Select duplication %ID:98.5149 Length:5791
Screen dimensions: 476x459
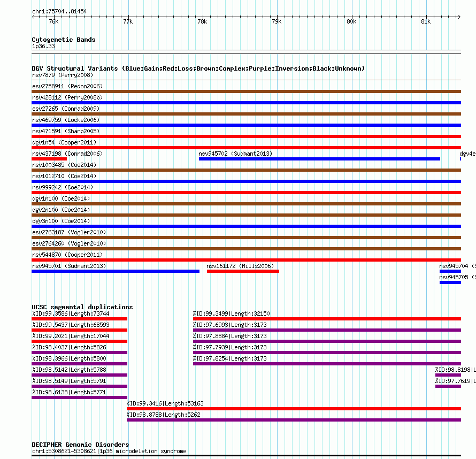[x=79, y=386]
